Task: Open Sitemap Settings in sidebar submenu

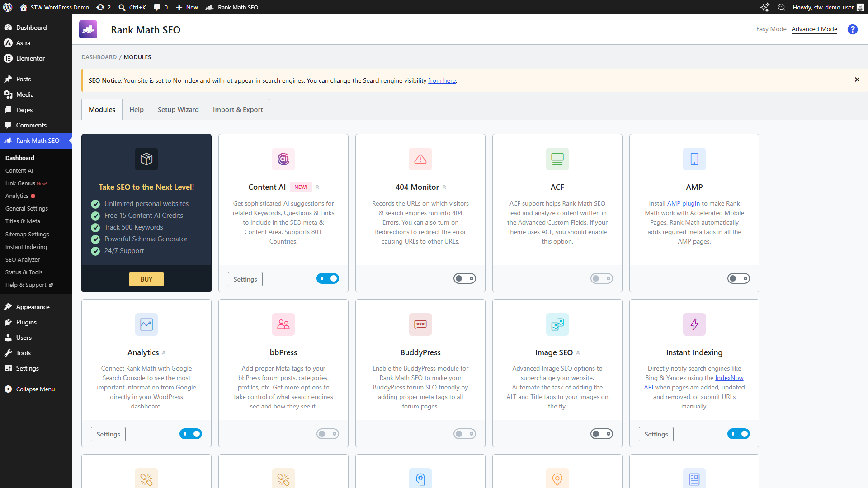Action: click(27, 234)
